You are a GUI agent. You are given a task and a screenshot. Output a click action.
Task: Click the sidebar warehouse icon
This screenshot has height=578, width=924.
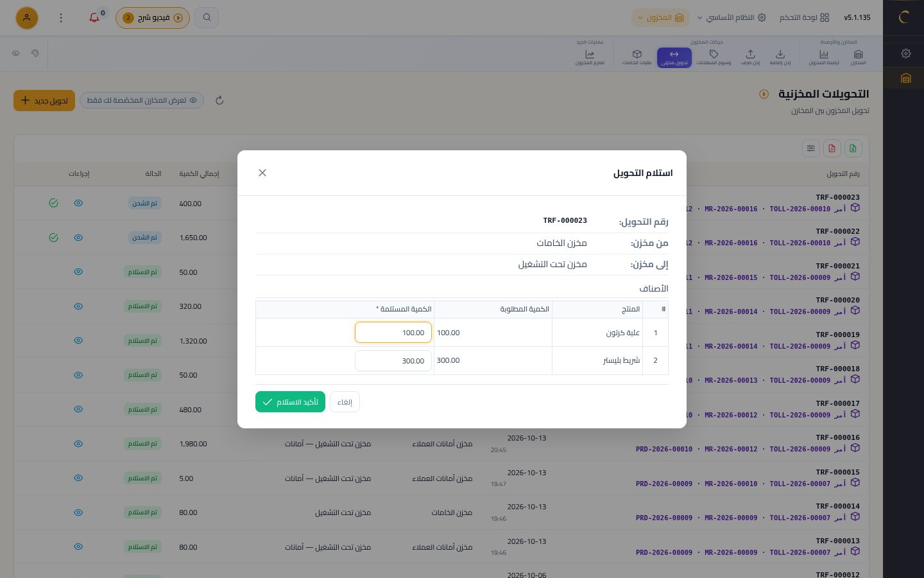tap(905, 78)
